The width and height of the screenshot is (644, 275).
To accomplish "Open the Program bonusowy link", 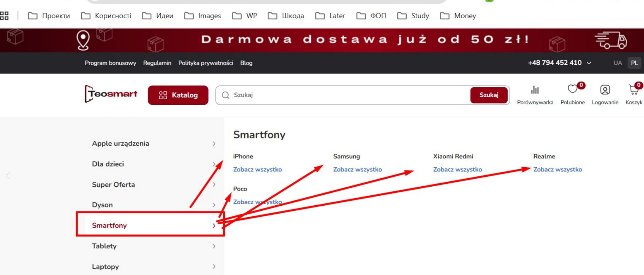I will [110, 63].
